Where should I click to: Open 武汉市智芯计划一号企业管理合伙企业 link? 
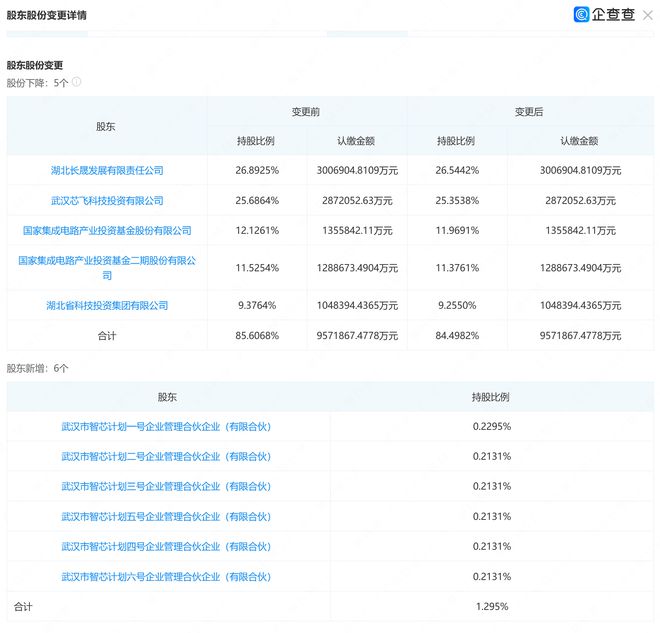pyautogui.click(x=166, y=427)
